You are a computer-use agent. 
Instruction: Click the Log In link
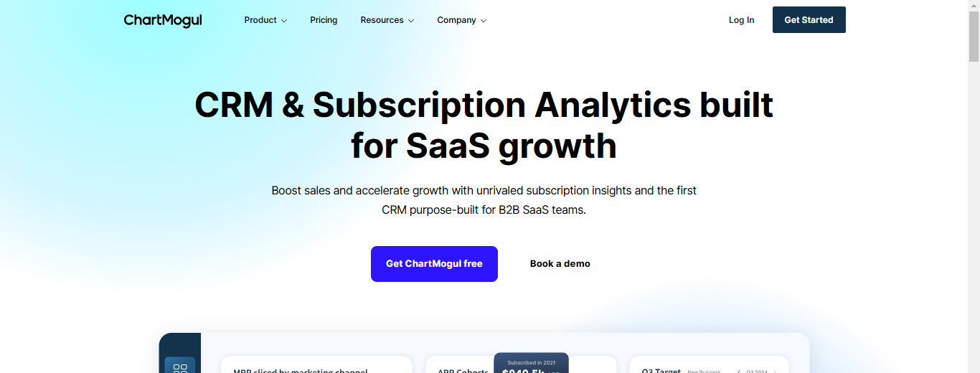(x=741, y=20)
